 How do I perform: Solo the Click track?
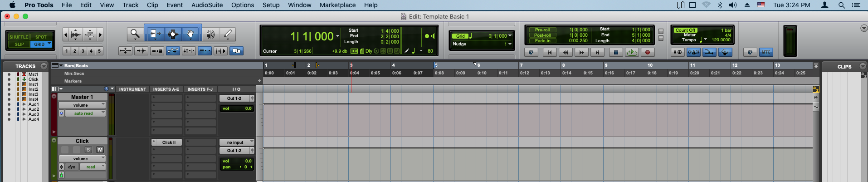pos(88,150)
